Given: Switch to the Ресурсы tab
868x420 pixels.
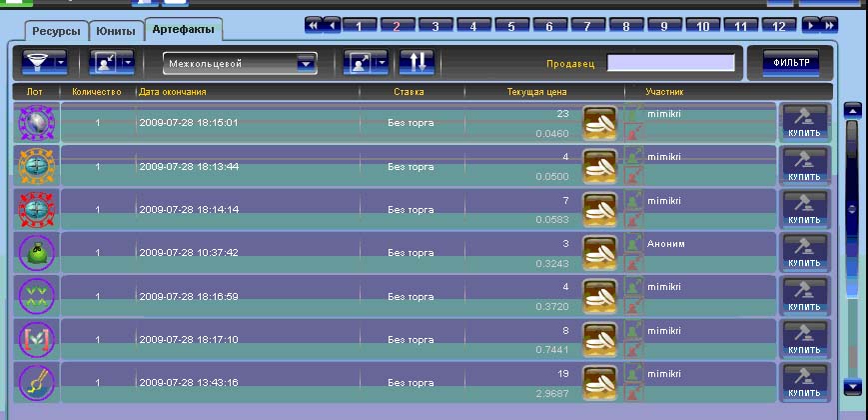Looking at the screenshot, I should coord(53,30).
